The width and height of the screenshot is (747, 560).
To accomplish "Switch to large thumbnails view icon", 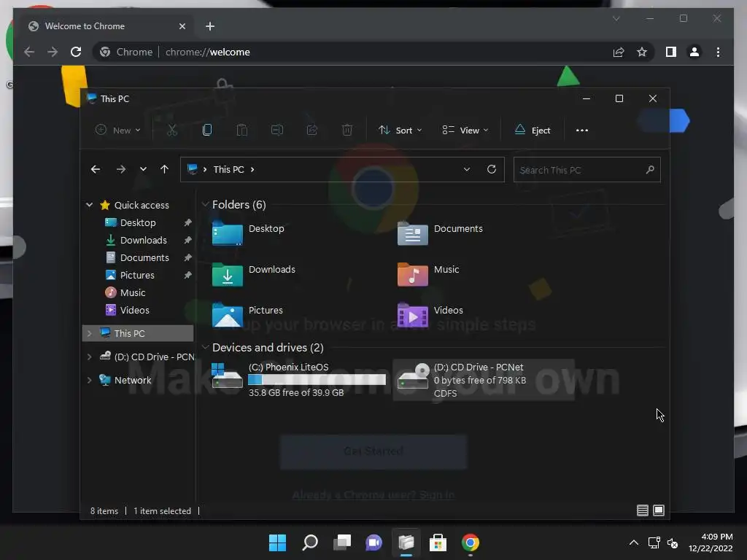I will click(659, 510).
